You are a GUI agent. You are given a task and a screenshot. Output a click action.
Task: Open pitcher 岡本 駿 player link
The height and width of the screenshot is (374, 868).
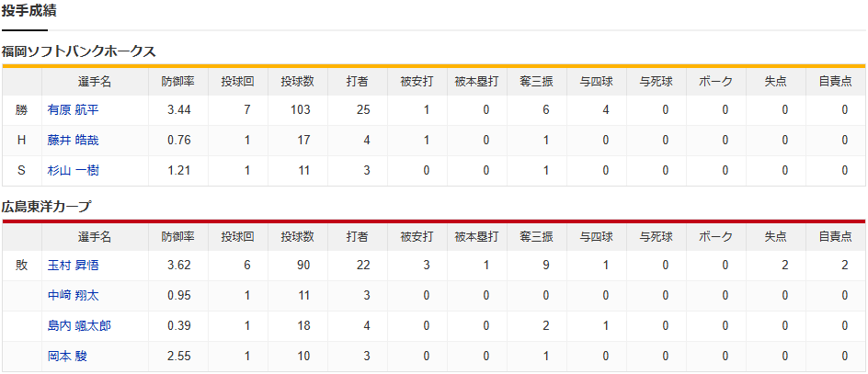coord(67,357)
